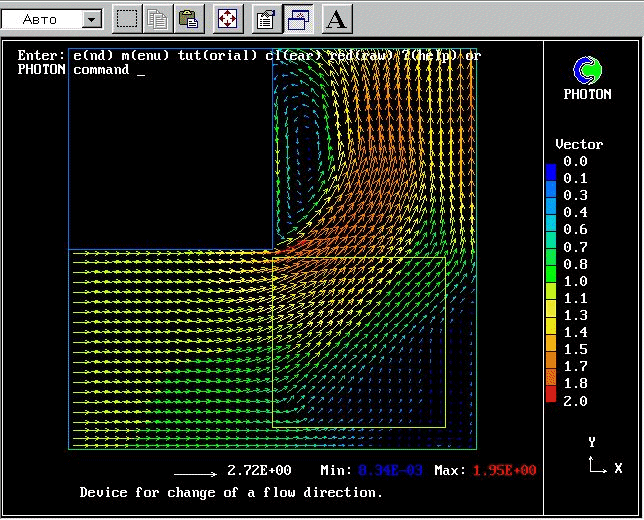
Task: Click the Copy toolbar icon
Action: coord(158,19)
